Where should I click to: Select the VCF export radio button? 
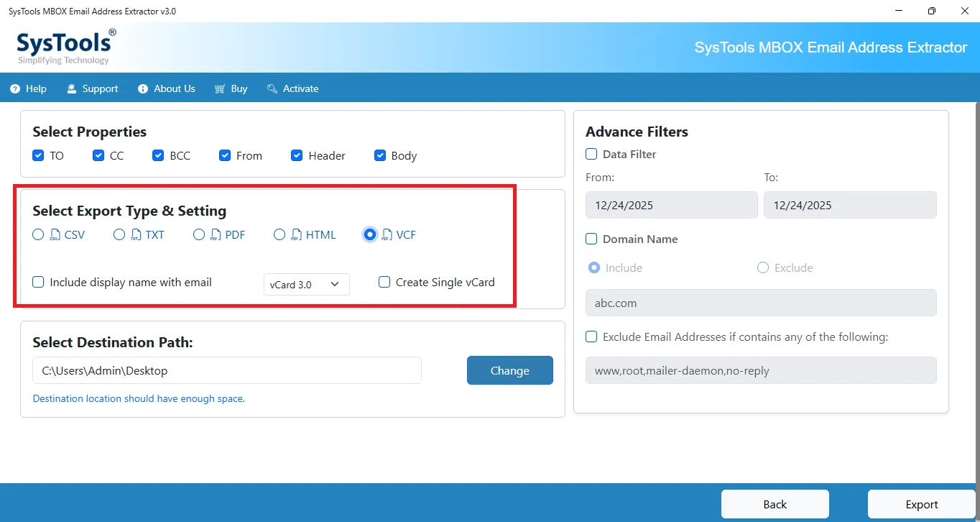tap(370, 234)
